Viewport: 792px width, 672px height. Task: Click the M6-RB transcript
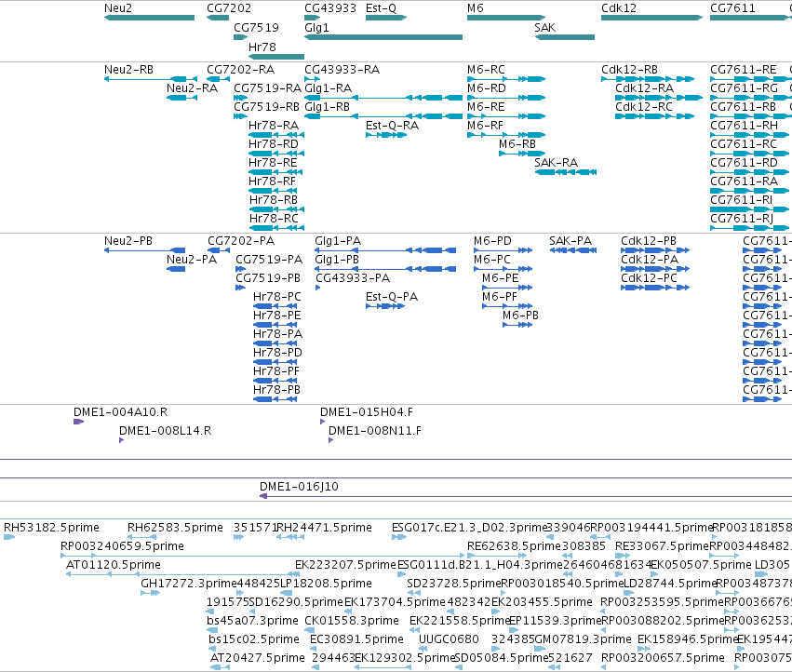[522, 154]
